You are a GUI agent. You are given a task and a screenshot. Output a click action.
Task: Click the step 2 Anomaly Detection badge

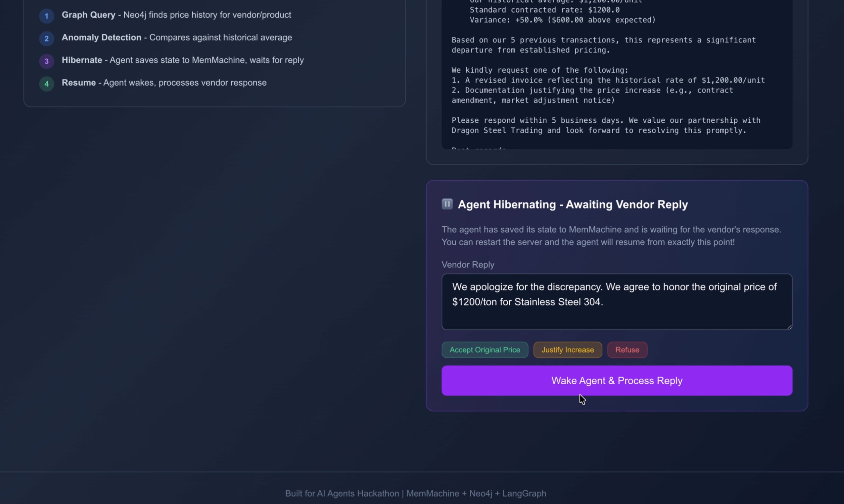pyautogui.click(x=47, y=38)
